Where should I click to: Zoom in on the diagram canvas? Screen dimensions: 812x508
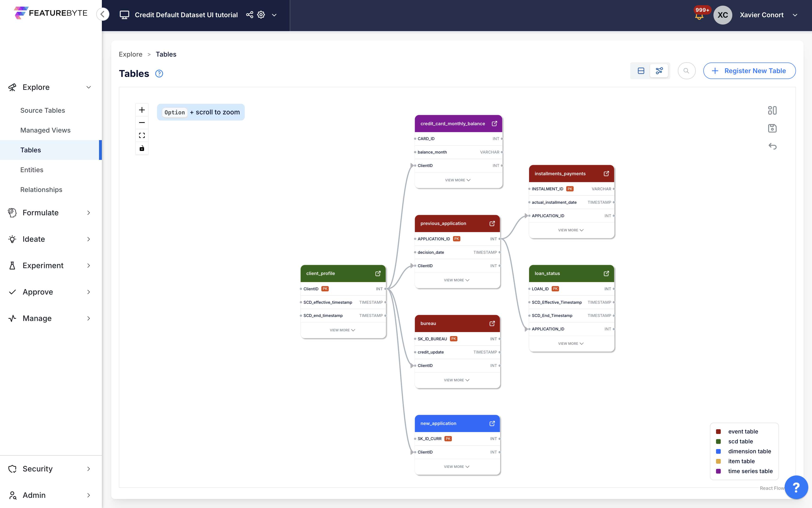click(142, 110)
